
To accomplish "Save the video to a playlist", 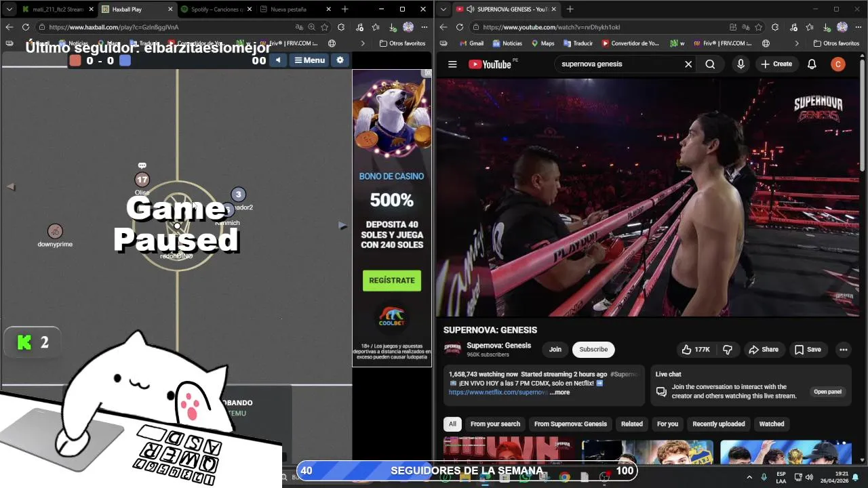I will point(808,350).
